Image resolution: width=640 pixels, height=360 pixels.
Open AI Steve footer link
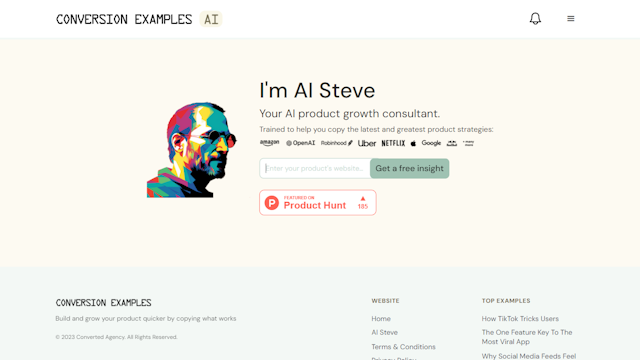384,333
